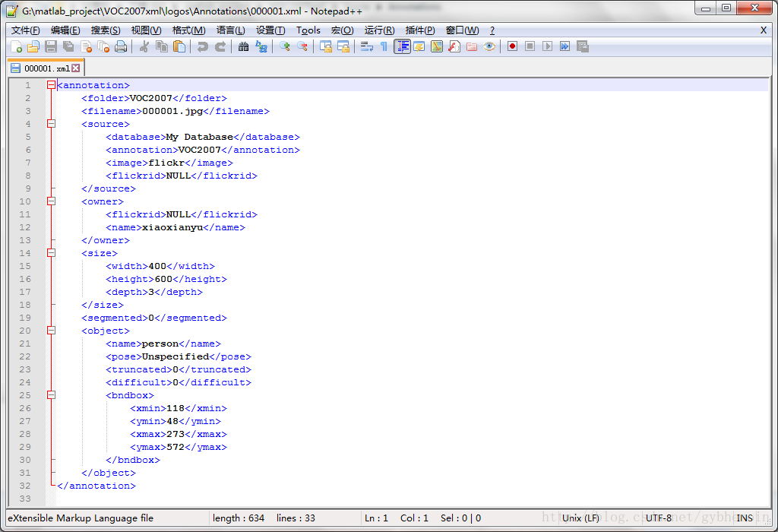Click line number 16 in the margin
778x532 pixels.
pyautogui.click(x=25, y=279)
